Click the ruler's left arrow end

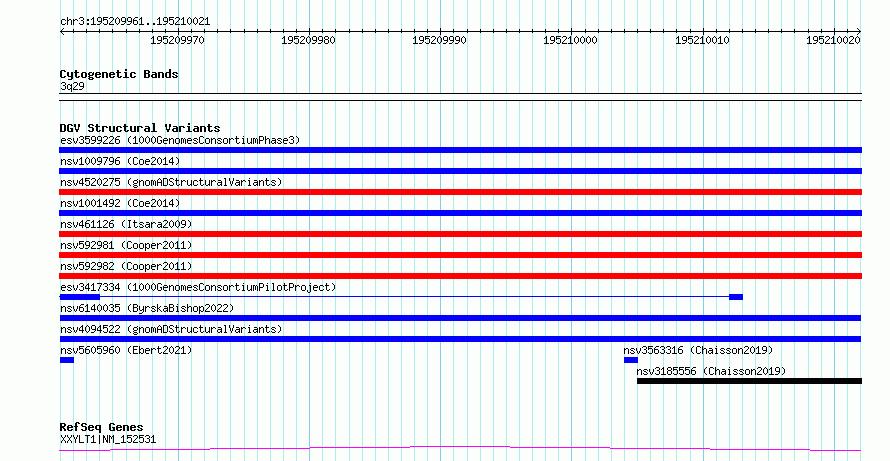[x=62, y=32]
